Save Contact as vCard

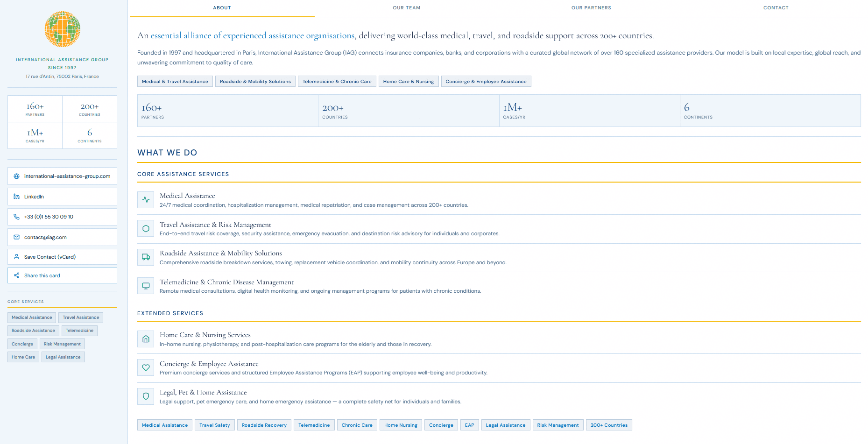[x=62, y=257]
